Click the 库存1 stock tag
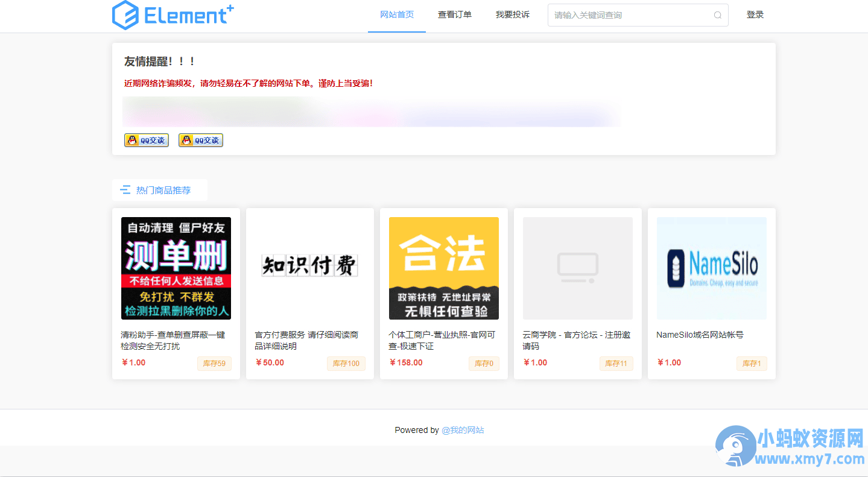This screenshot has width=868, height=477. (752, 364)
